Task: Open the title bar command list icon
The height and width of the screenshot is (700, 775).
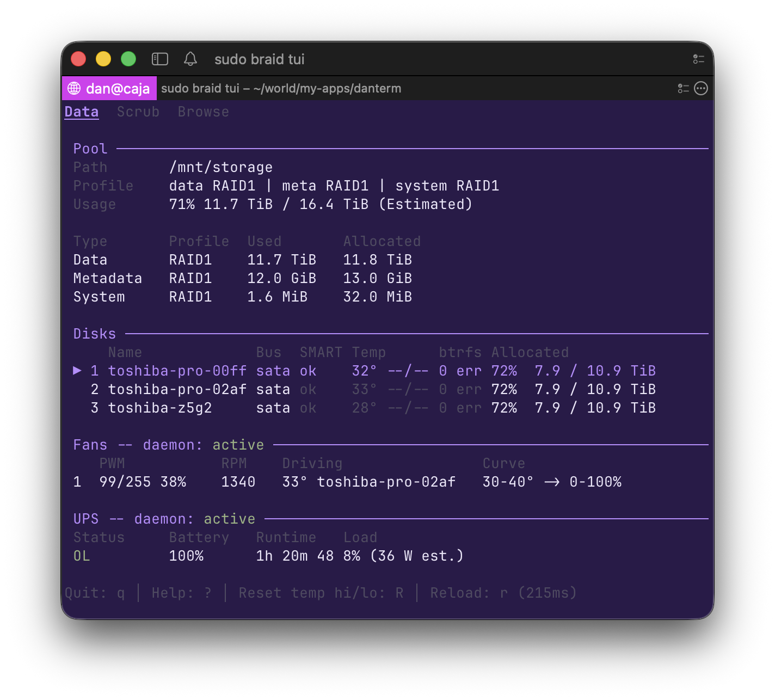Action: (699, 59)
